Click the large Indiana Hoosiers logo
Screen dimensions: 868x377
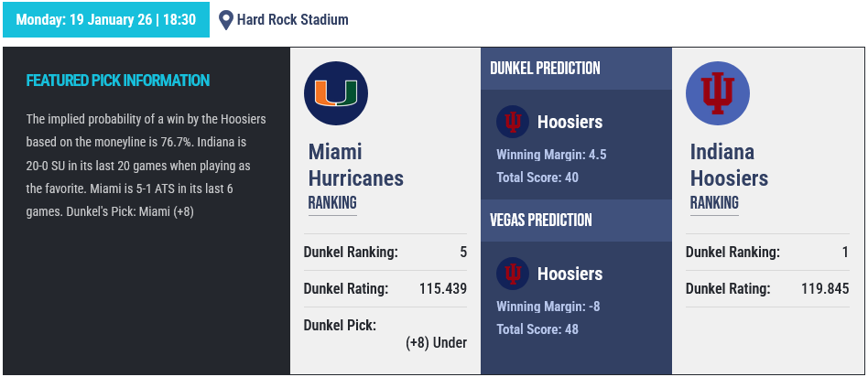718,93
